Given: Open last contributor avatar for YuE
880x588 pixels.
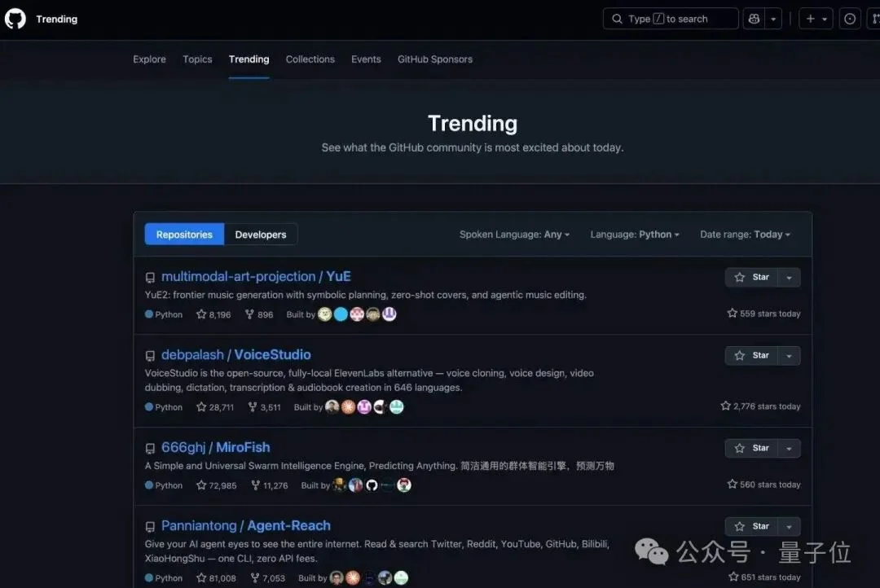Looking at the screenshot, I should pos(389,314).
